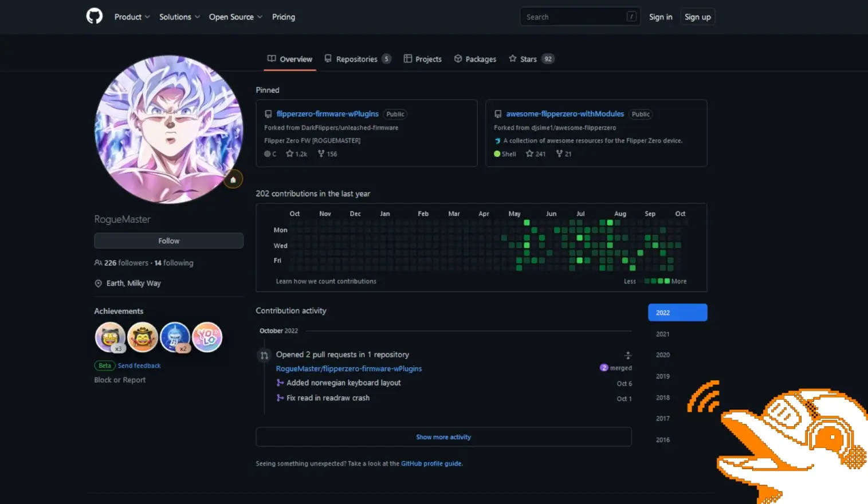The image size is (868, 504).
Task: Expand the Solutions dropdown menu
Action: tap(179, 17)
